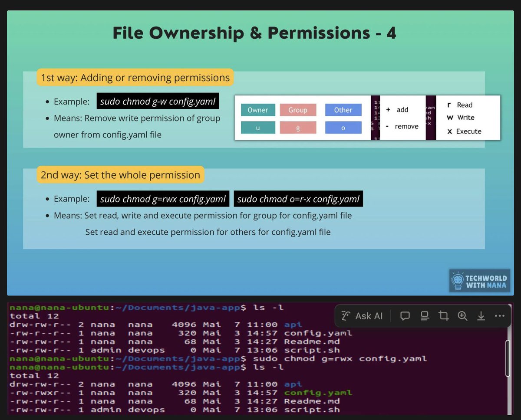
Task: Click the 'sudo chmod o=r-x config.yaml' code box
Action: pyautogui.click(x=298, y=199)
